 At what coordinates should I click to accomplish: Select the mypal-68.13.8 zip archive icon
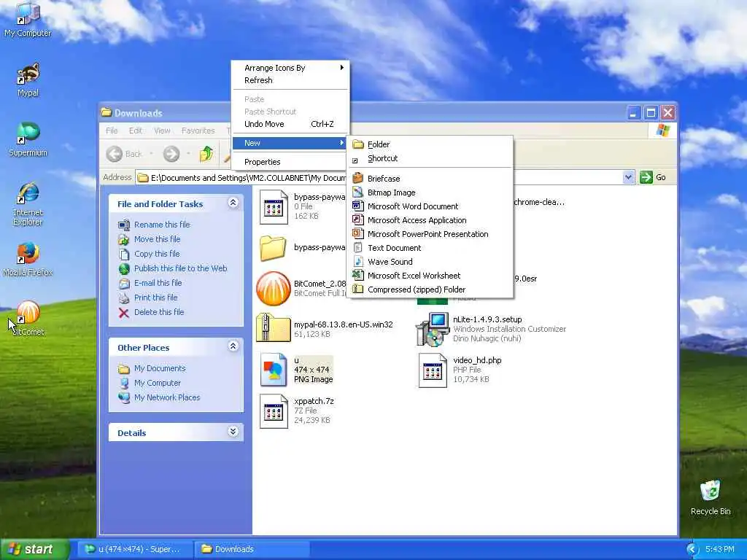(x=274, y=328)
